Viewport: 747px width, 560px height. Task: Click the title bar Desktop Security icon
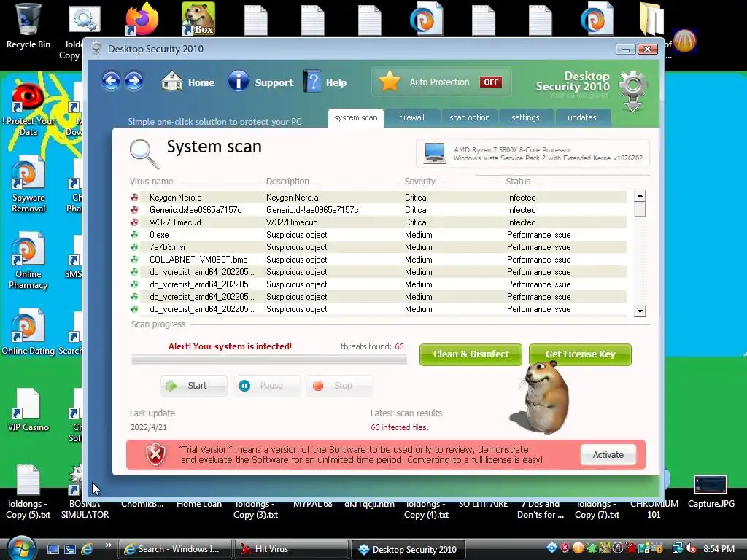[96, 49]
